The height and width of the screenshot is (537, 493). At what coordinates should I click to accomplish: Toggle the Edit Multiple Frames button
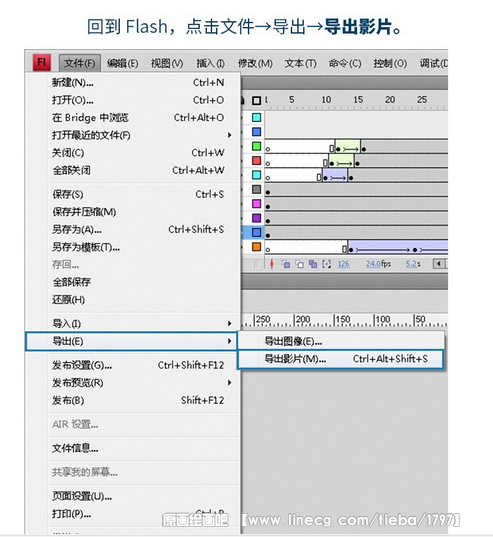pyautogui.click(x=313, y=264)
